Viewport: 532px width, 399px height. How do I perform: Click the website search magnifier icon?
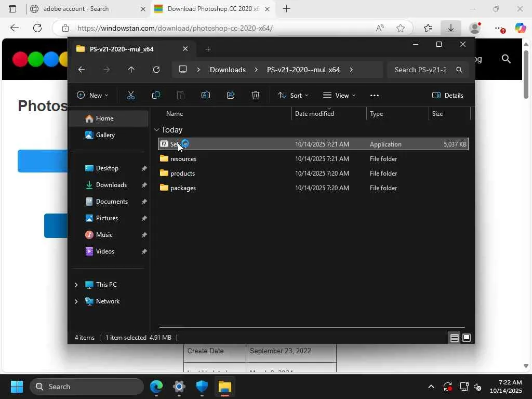(x=506, y=59)
